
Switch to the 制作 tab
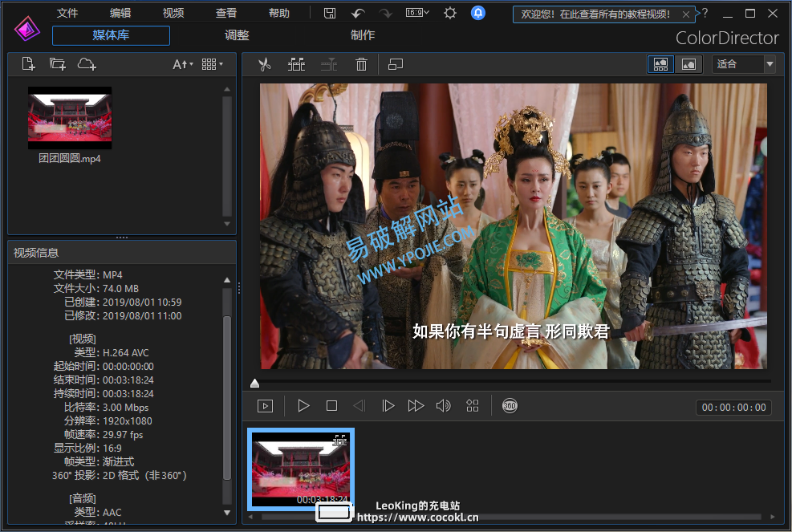[x=363, y=35]
